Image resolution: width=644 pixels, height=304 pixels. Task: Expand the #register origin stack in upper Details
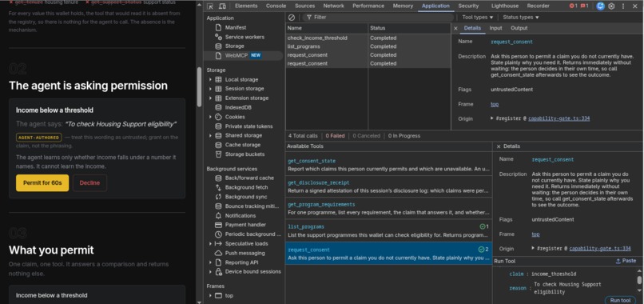click(492, 118)
